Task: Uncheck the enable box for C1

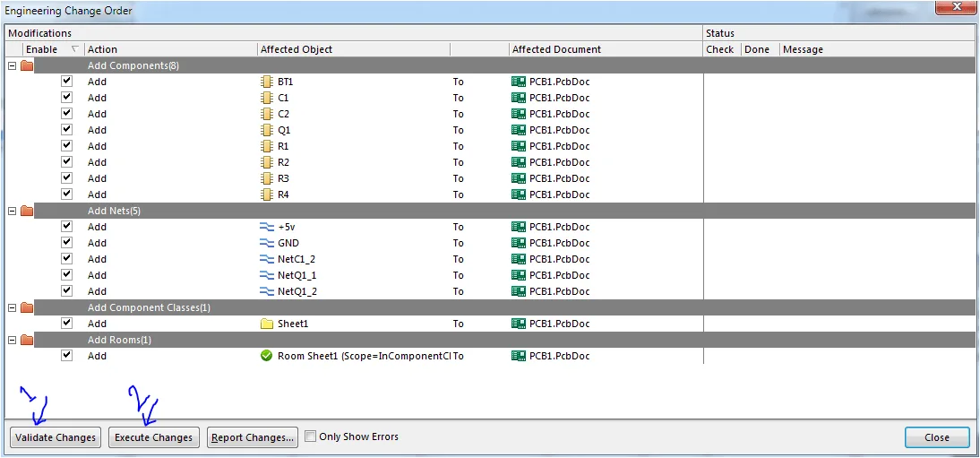Action: [x=67, y=97]
